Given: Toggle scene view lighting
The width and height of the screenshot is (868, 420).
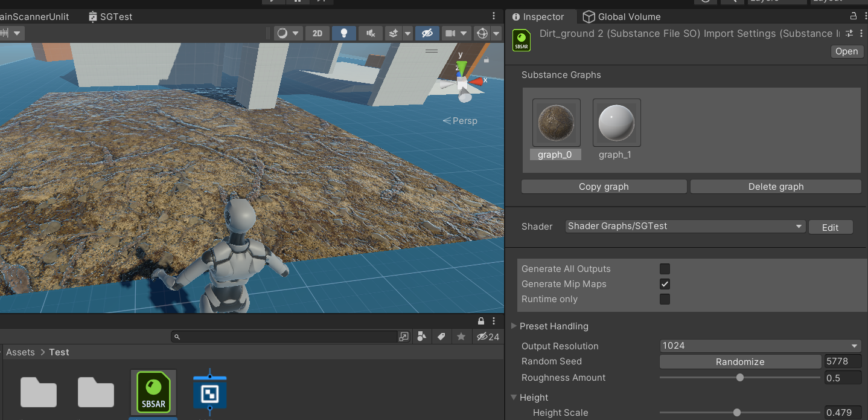Looking at the screenshot, I should (344, 33).
